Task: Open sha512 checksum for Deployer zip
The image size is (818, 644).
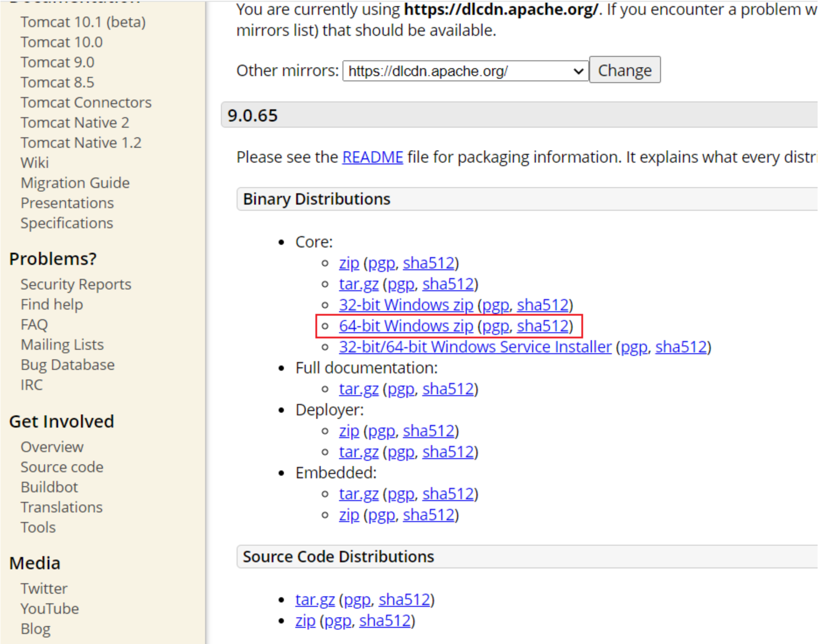Action: click(429, 431)
